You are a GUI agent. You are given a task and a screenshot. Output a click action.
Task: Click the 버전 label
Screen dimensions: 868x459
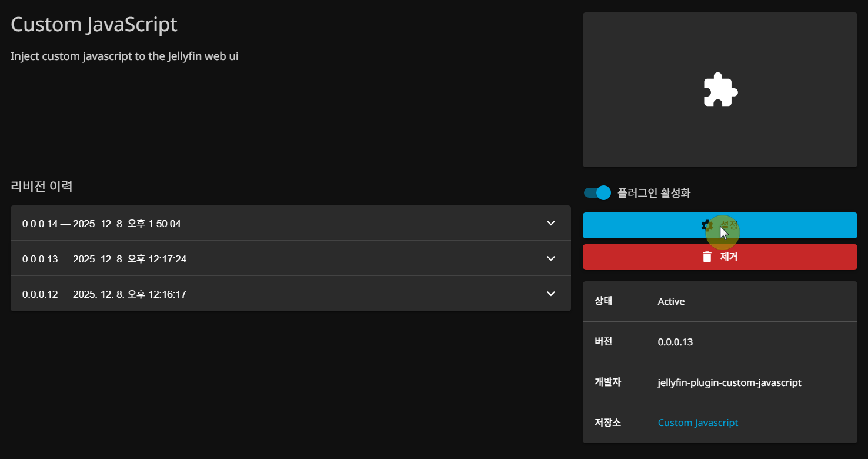tap(603, 341)
